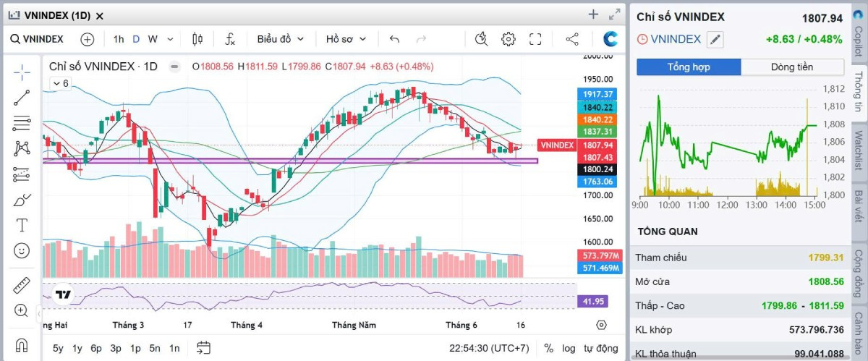Toggle log scale on price axis

click(569, 348)
